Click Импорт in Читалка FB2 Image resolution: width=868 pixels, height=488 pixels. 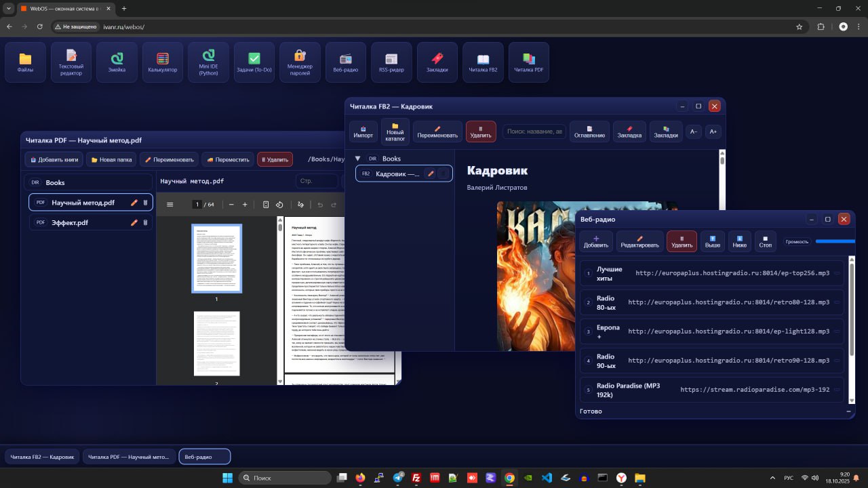[363, 131]
